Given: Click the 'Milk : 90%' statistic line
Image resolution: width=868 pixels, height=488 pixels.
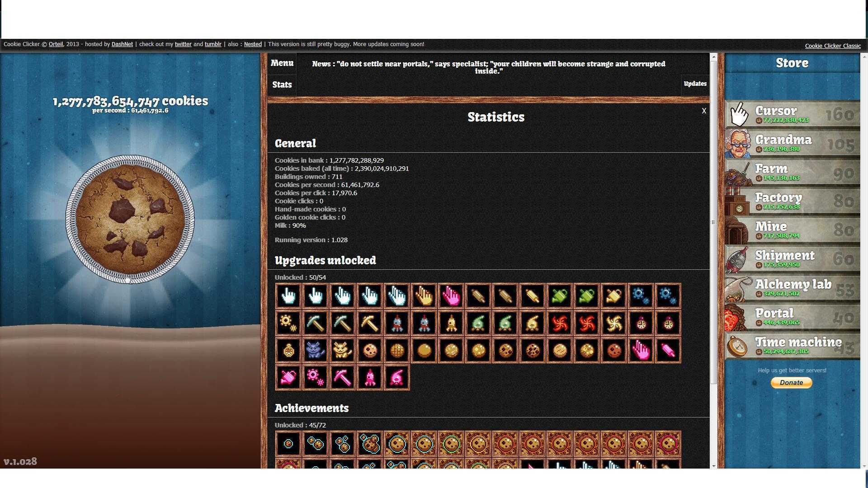Looking at the screenshot, I should tap(290, 225).
